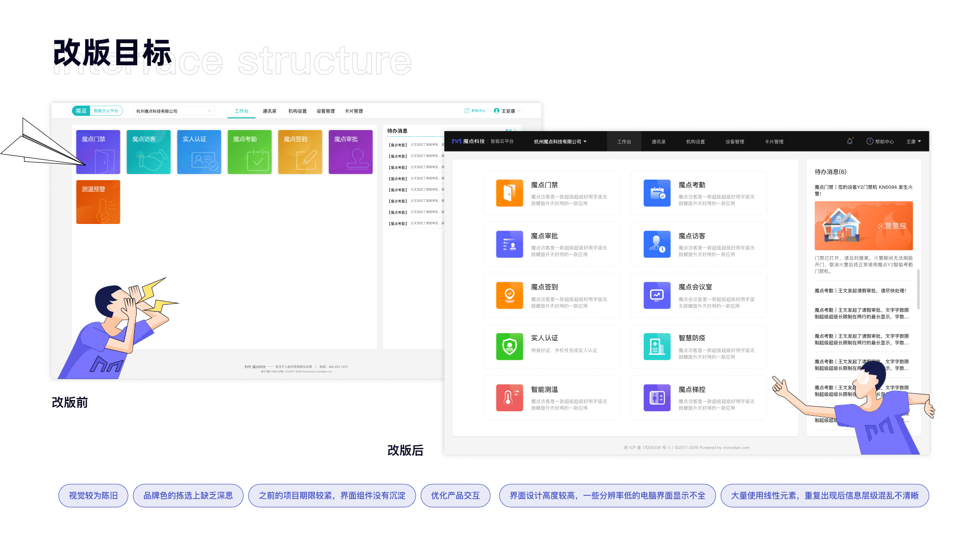Click the 魔点访客 visitor icon in new design
Image resolution: width=980 pixels, height=551 pixels.
657,244
